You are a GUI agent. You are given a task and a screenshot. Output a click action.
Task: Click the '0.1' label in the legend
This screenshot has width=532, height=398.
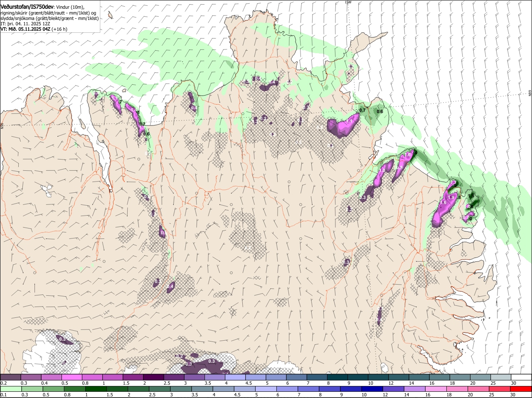[x=3, y=395]
